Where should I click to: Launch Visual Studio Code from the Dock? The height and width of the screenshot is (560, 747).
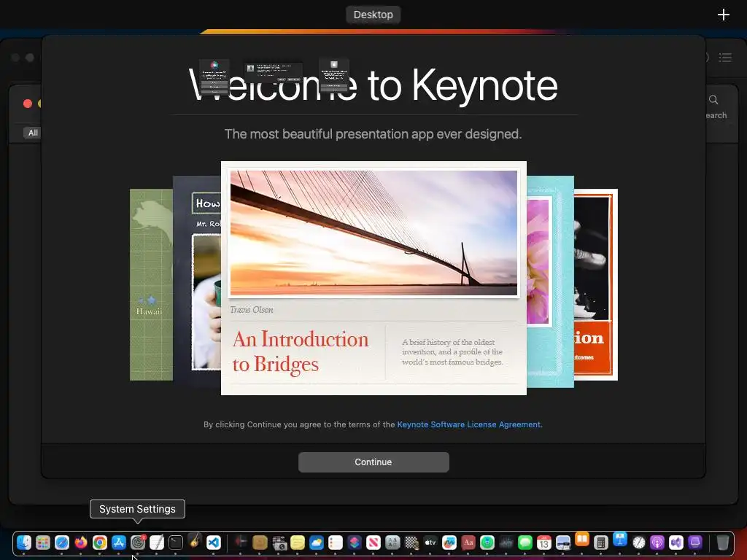pyautogui.click(x=214, y=542)
